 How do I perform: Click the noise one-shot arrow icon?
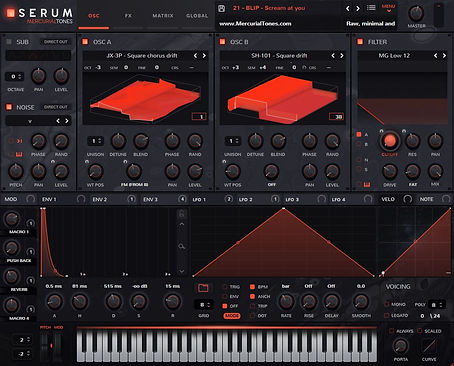pos(20,141)
